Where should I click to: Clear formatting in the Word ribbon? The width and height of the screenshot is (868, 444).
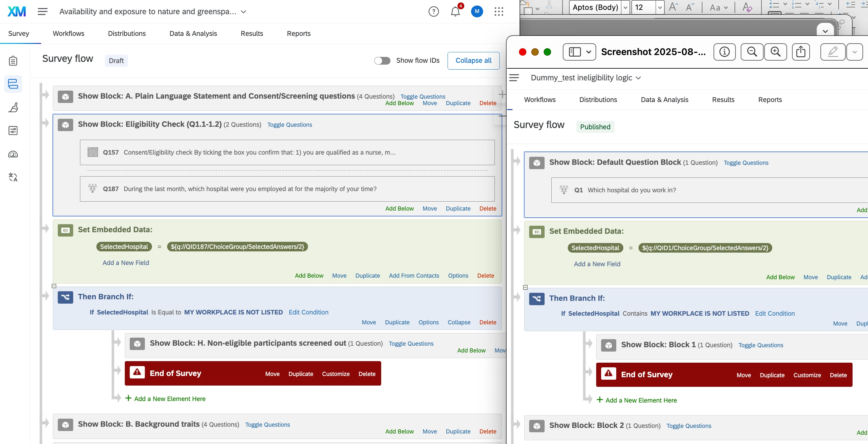pos(747,7)
